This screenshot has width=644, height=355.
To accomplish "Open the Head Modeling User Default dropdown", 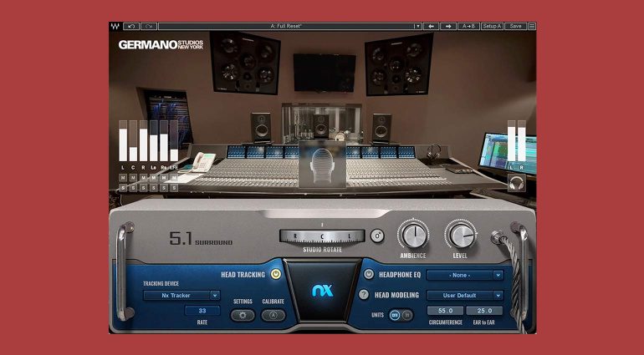I will pyautogui.click(x=465, y=295).
